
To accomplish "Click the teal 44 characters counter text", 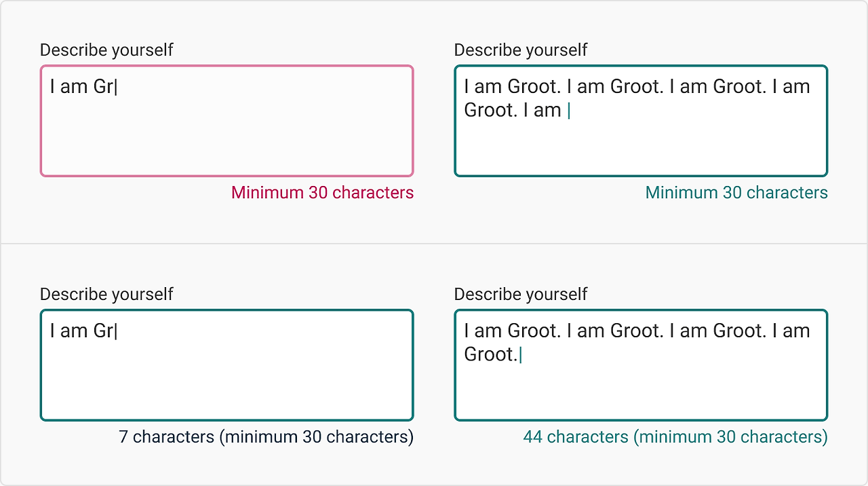I will point(675,437).
